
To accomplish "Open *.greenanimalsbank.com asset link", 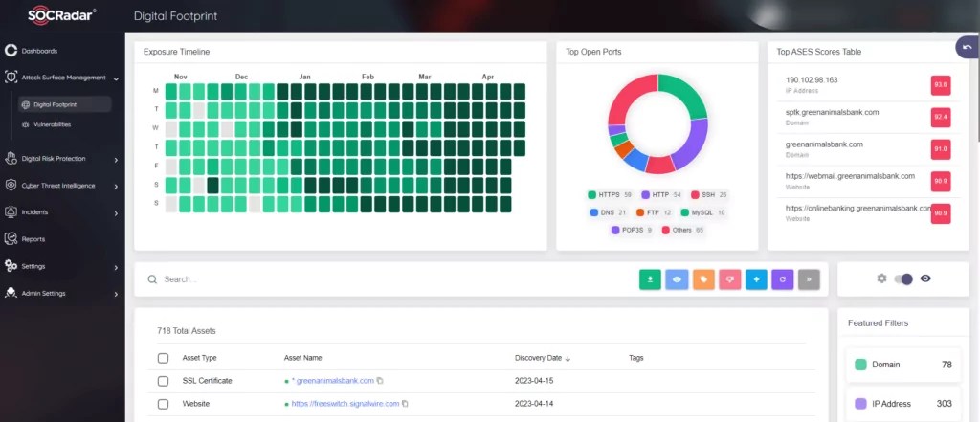I will [x=332, y=381].
